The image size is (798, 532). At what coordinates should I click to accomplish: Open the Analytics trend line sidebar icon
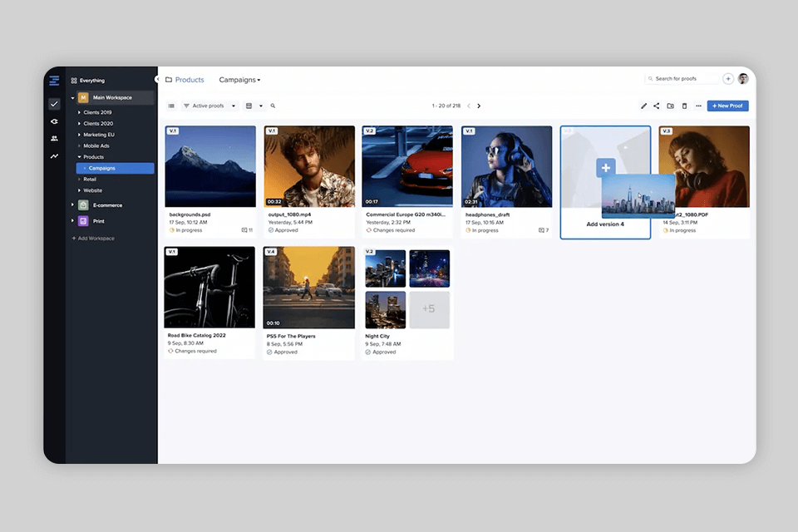(x=55, y=156)
